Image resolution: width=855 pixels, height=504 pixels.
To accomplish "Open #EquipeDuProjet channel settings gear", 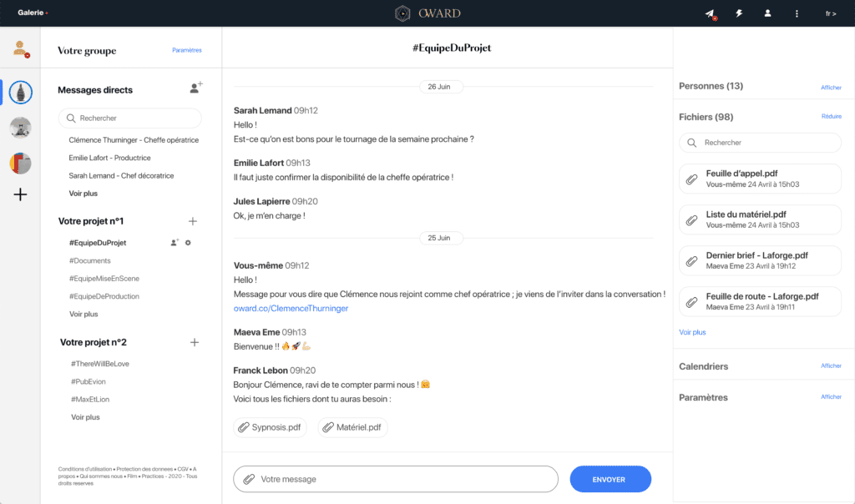I will pos(188,243).
